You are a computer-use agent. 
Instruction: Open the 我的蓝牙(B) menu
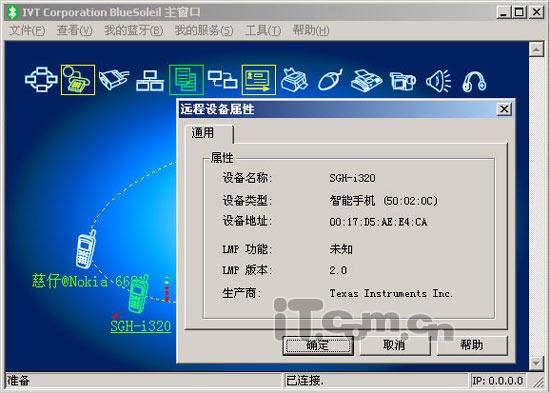pos(134,30)
